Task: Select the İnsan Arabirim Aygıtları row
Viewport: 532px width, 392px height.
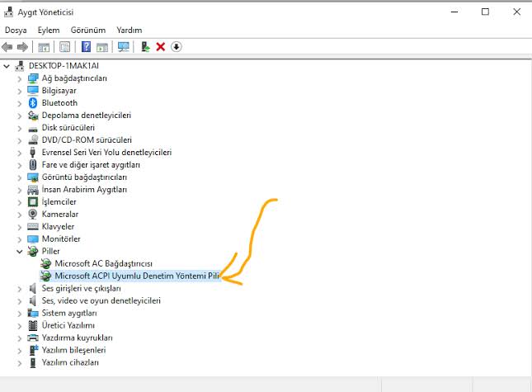Action: (84, 189)
